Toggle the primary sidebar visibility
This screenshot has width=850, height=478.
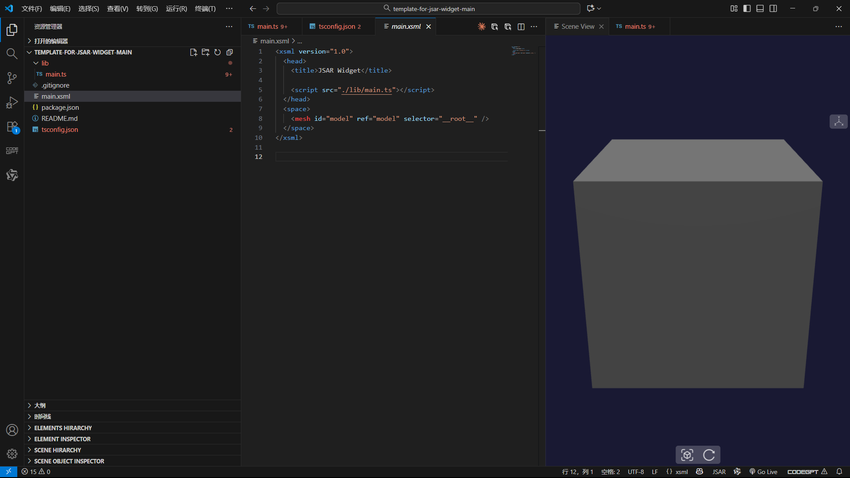[747, 9]
